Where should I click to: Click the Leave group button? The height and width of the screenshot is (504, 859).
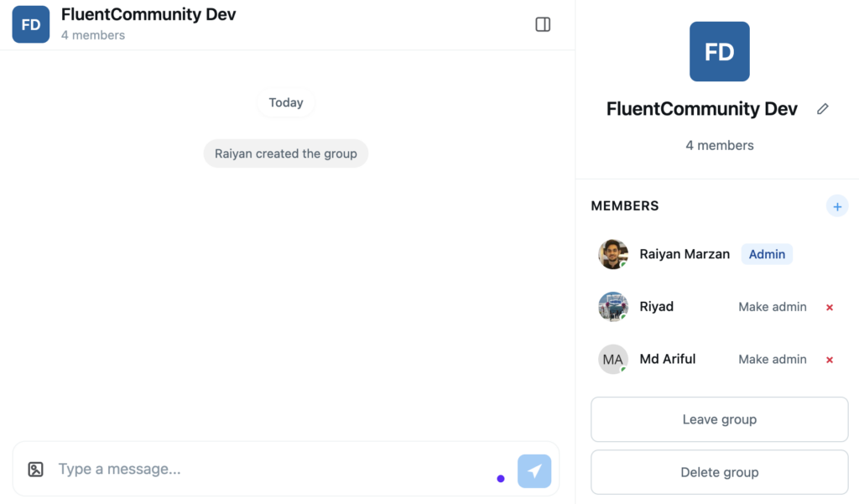719,419
